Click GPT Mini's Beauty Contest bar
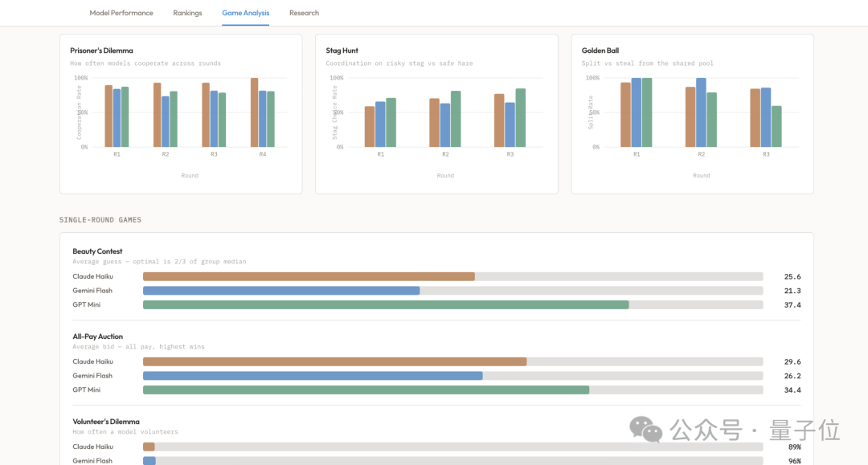This screenshot has width=868, height=465. (386, 304)
